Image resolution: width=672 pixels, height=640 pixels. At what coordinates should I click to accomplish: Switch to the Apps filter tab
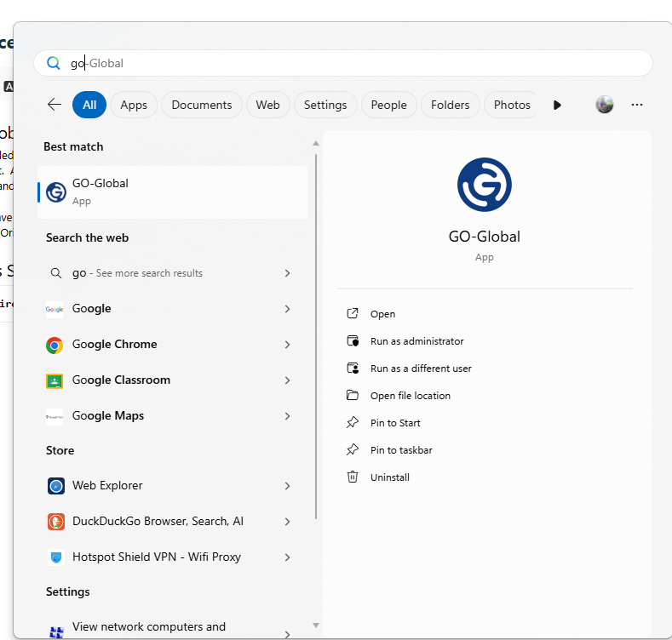134,105
